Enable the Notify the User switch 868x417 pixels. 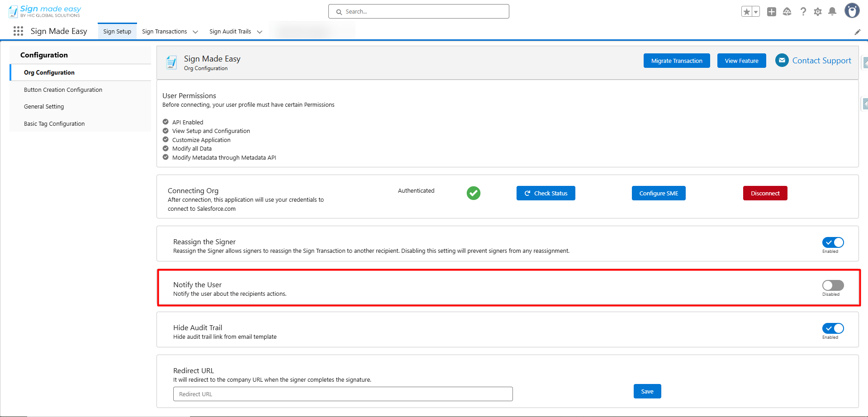tap(833, 285)
